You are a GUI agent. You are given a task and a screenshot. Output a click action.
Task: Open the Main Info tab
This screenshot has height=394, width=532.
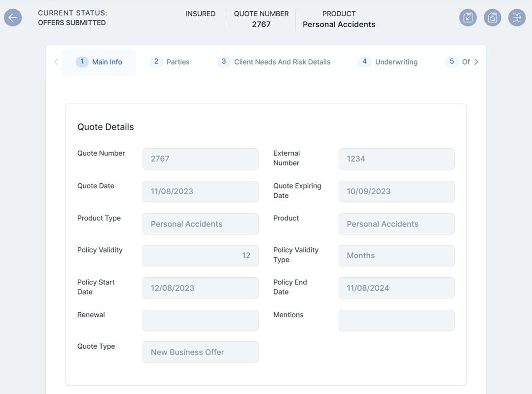(99, 62)
